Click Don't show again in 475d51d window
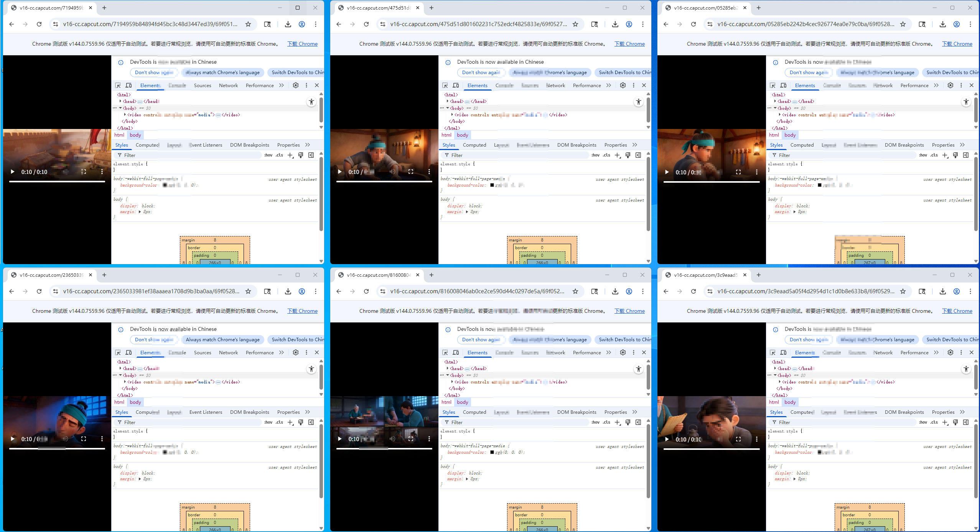 (x=481, y=73)
